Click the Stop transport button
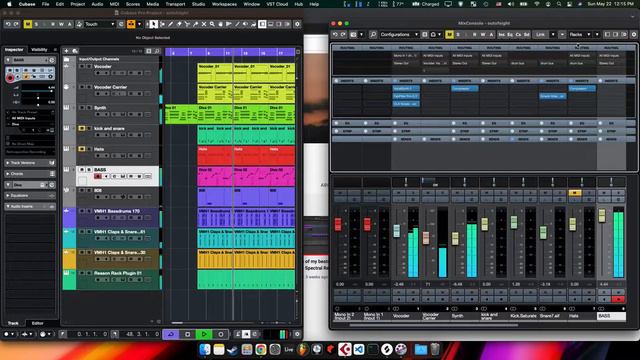This screenshot has width=640, height=360. click(x=187, y=334)
